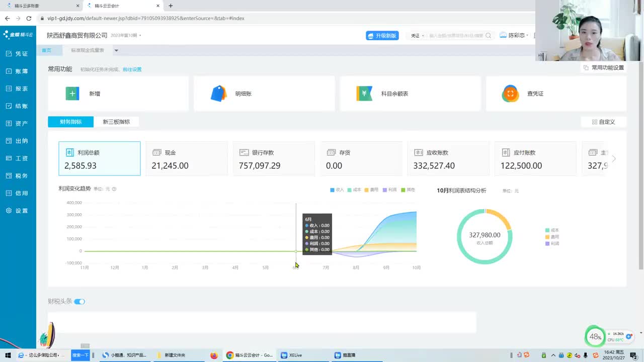Toggle 收入 series in chart legend
Screen dimensions: 644x362
pyautogui.click(x=337, y=190)
